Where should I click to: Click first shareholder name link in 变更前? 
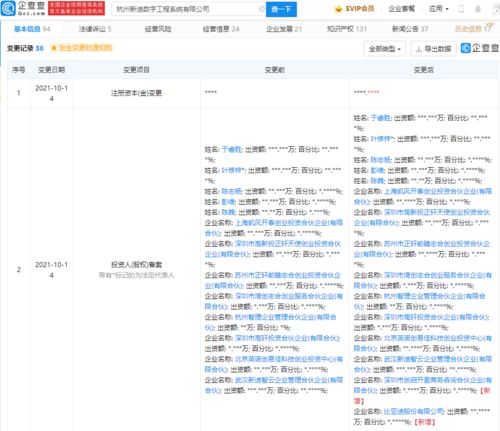click(232, 150)
